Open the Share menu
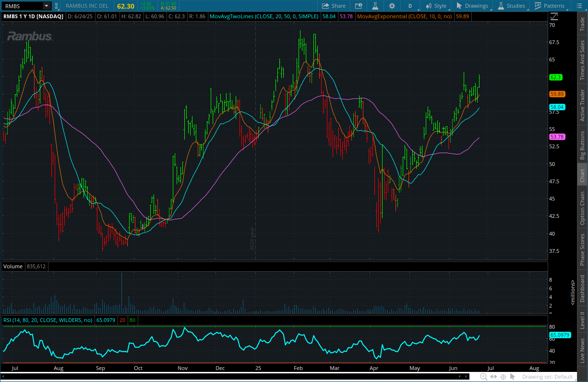 tap(333, 6)
